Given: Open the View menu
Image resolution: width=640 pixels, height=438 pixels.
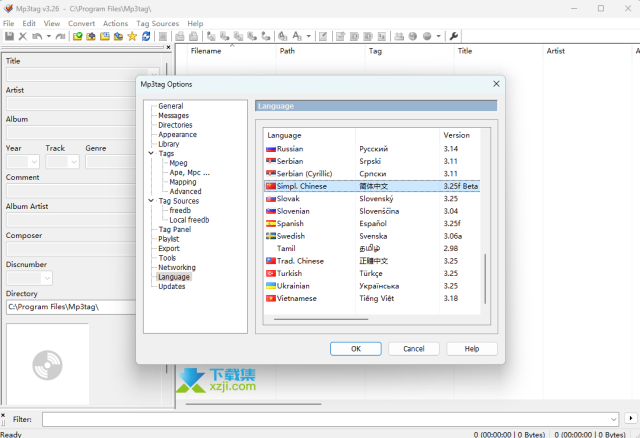Looking at the screenshot, I should tap(52, 24).
